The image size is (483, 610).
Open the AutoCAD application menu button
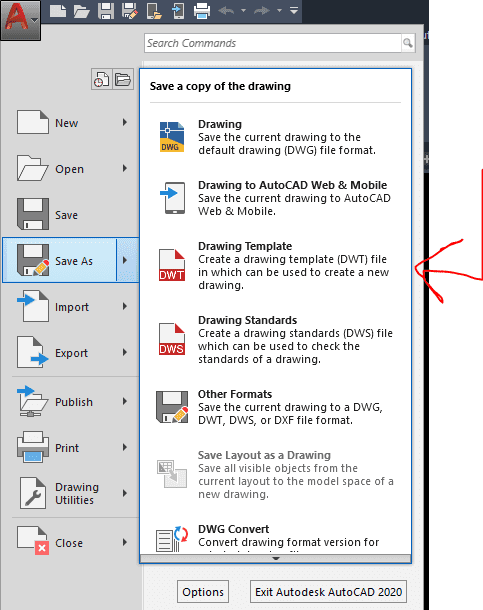tap(20, 19)
